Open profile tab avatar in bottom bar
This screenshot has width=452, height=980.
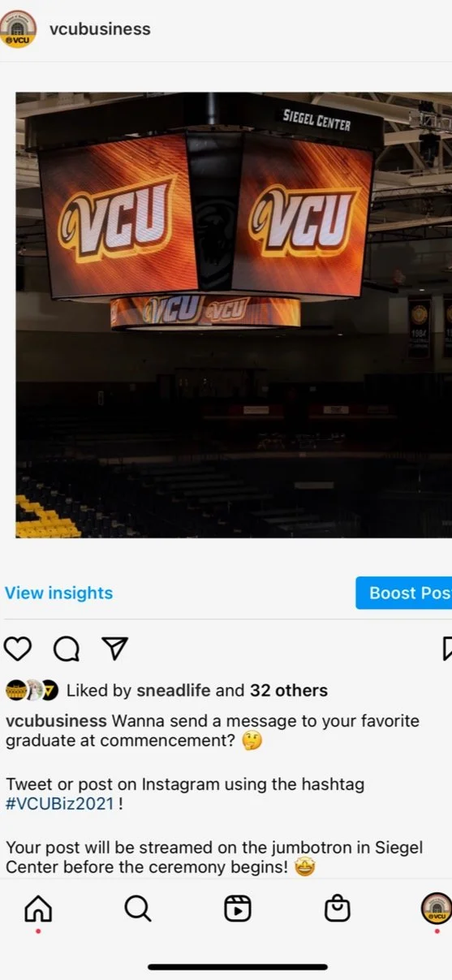point(436,909)
